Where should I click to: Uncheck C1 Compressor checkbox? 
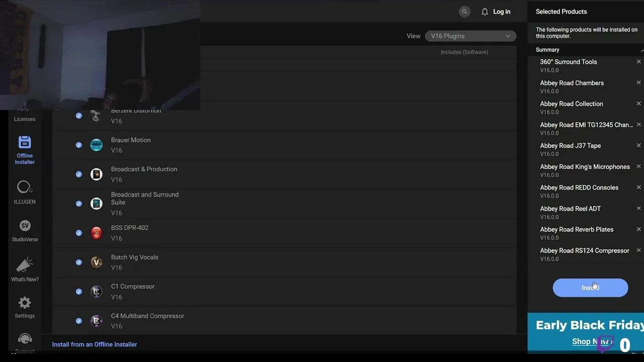tap(79, 292)
